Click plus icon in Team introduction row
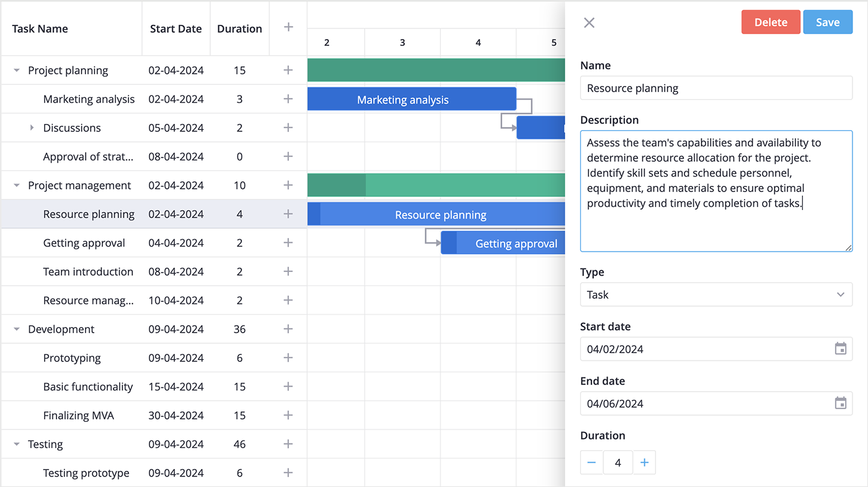868x487 pixels. pyautogui.click(x=288, y=271)
